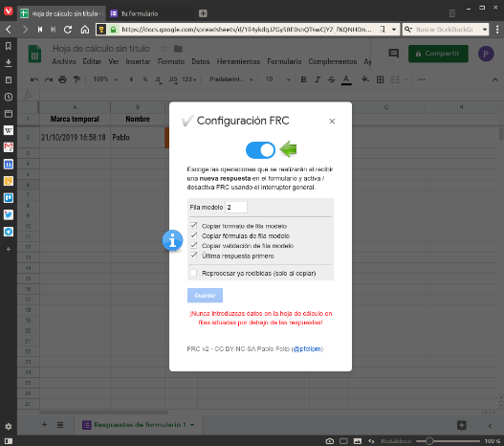Open the Wikipedia web panel
Viewport: 504px width, 446px height.
click(9, 130)
